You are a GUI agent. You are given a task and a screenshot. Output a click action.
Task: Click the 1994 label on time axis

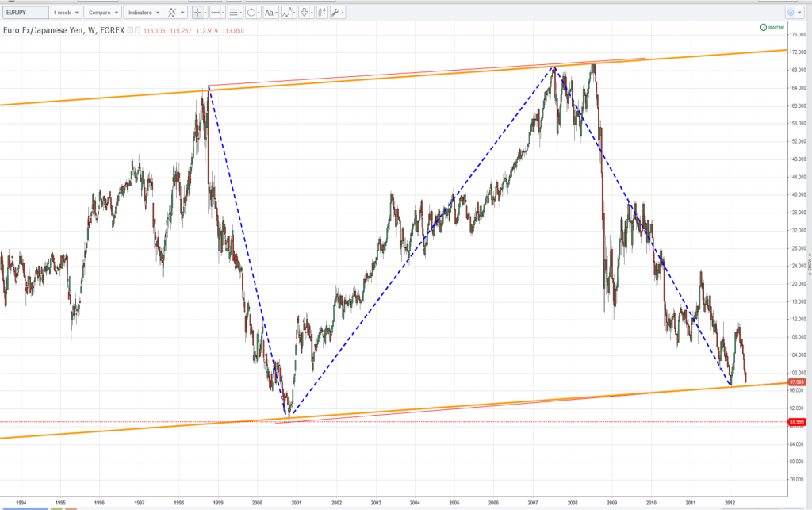point(21,502)
